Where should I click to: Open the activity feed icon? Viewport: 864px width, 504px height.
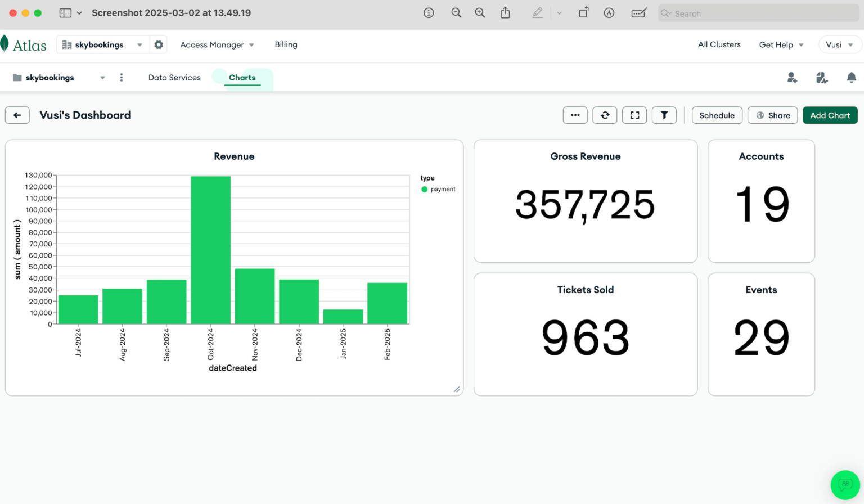pyautogui.click(x=822, y=78)
